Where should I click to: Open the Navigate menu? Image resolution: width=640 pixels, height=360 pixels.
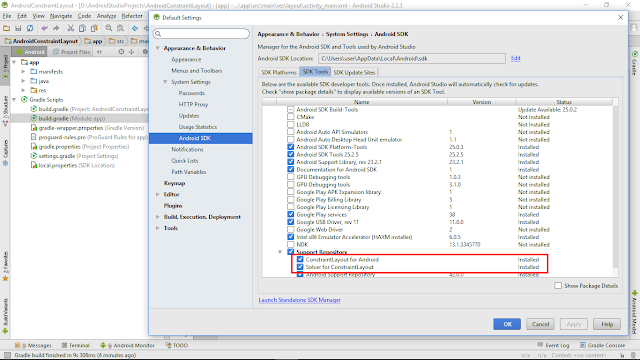click(61, 16)
